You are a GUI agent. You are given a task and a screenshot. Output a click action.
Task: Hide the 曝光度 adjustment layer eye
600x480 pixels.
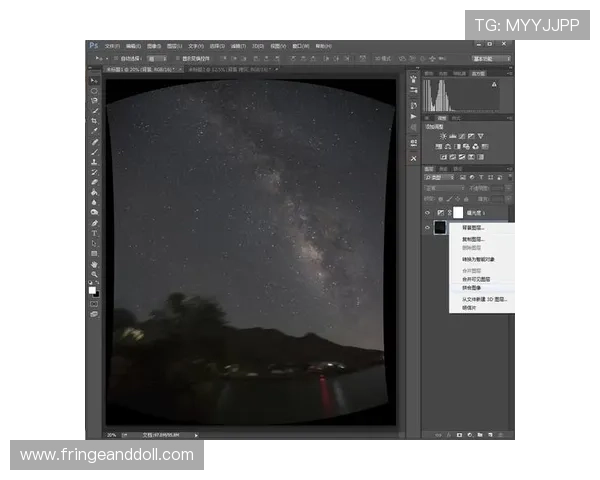click(428, 213)
